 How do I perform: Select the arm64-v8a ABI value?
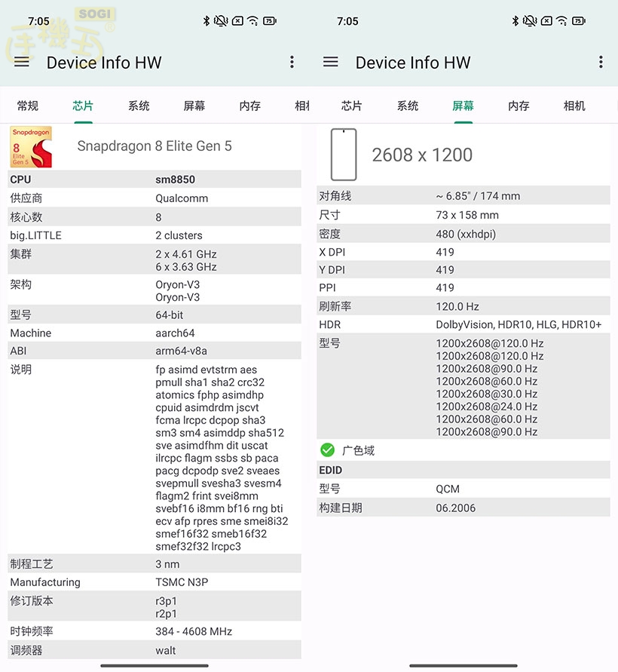(x=181, y=351)
